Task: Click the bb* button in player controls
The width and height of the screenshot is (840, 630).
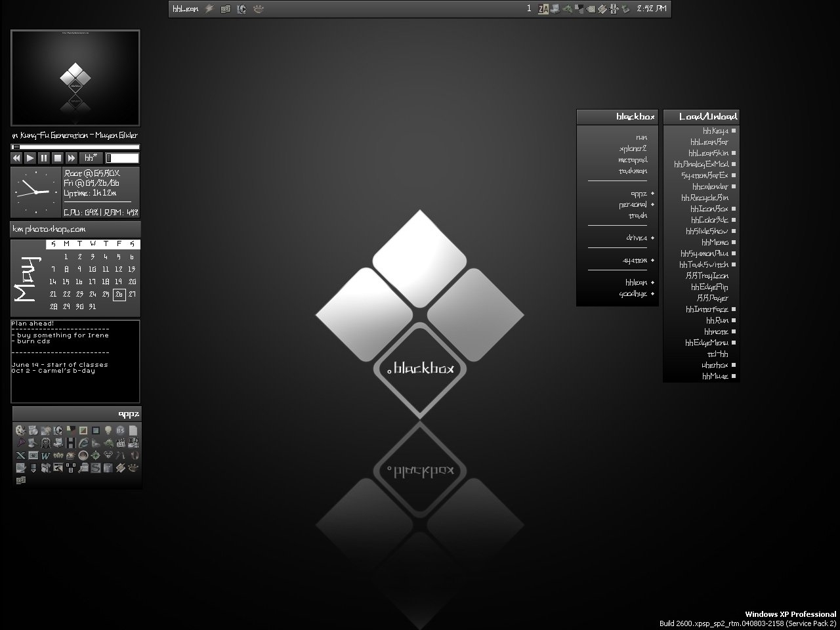Action: point(91,158)
